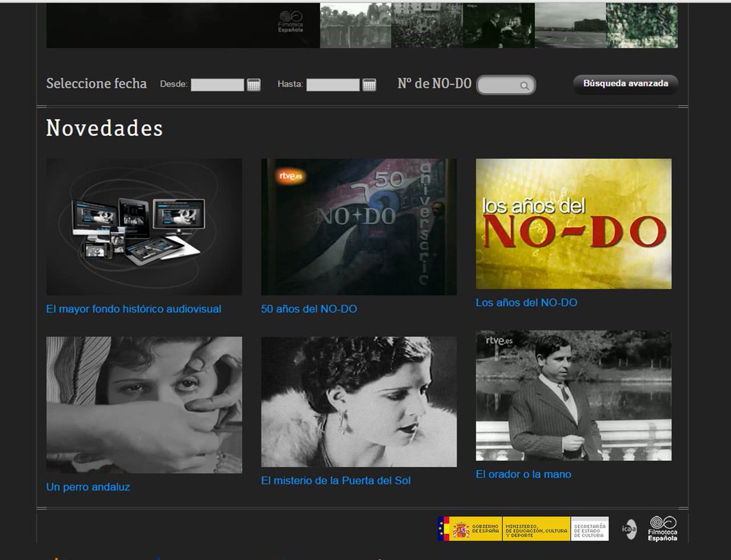
Task: Click the Desde date input field
Action: coord(217,85)
